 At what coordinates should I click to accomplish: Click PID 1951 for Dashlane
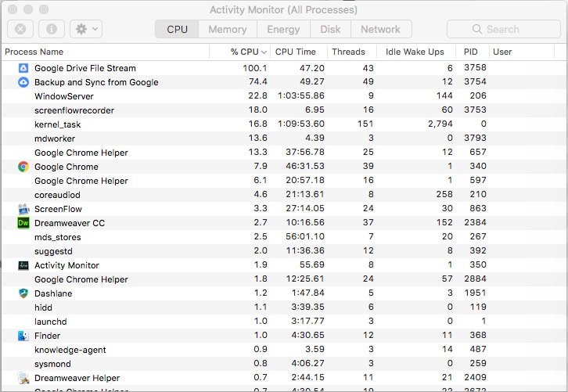pos(475,293)
